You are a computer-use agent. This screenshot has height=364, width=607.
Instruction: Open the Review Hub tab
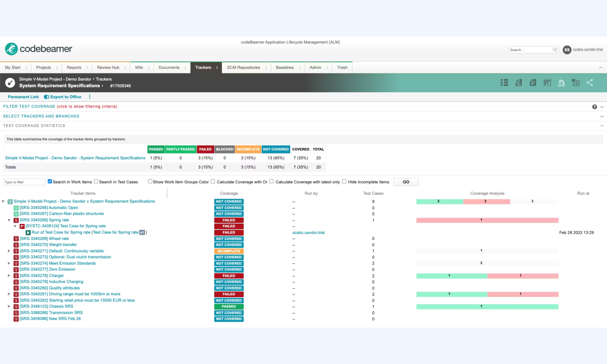(x=108, y=68)
